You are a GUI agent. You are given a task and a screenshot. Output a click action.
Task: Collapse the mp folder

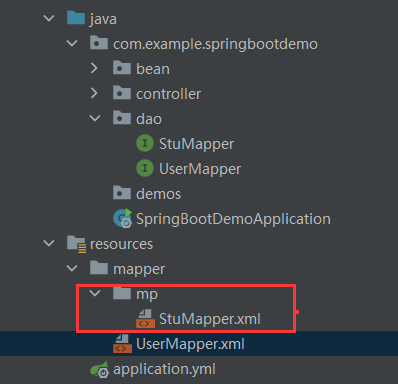click(95, 293)
